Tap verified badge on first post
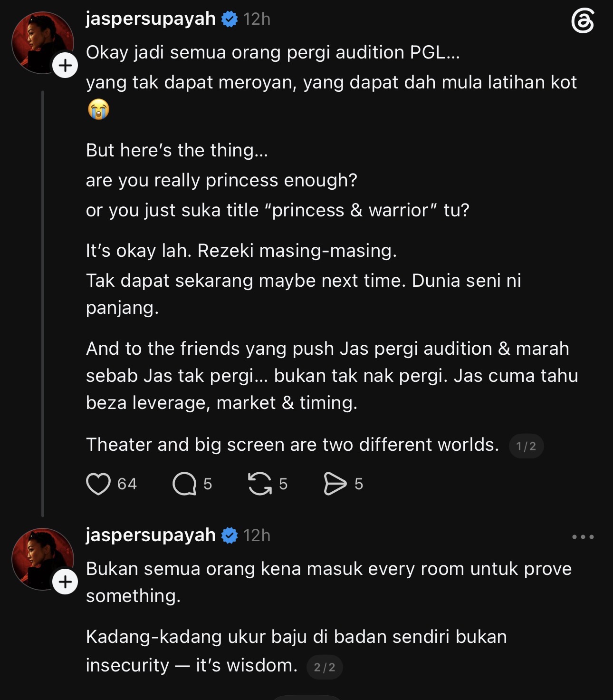 pyautogui.click(x=230, y=19)
